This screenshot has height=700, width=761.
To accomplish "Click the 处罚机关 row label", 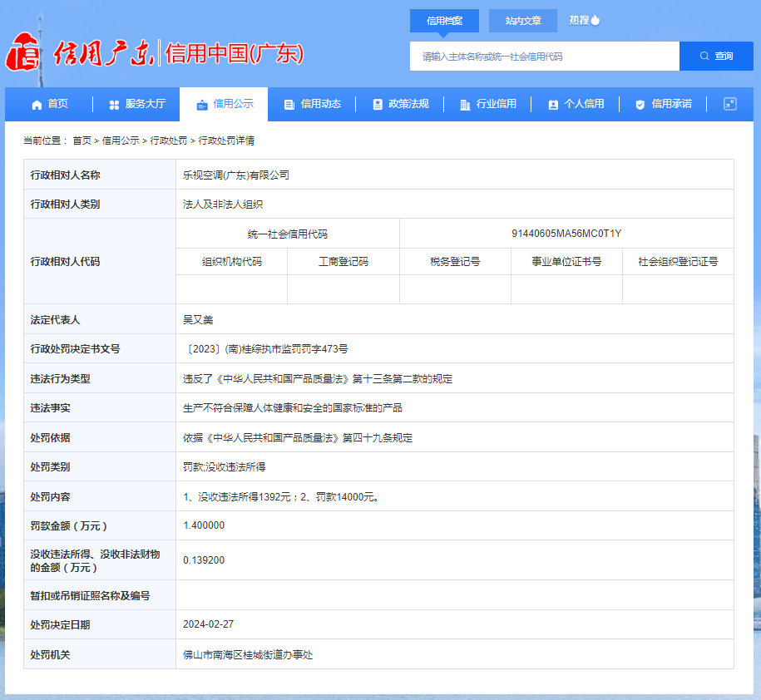I will (x=51, y=655).
